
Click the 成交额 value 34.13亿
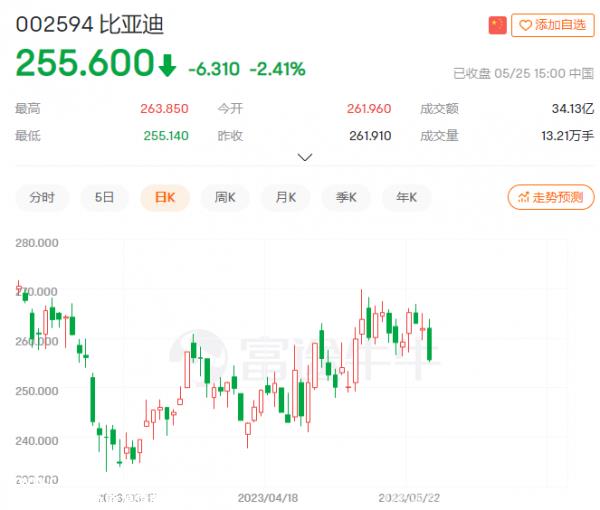573,109
